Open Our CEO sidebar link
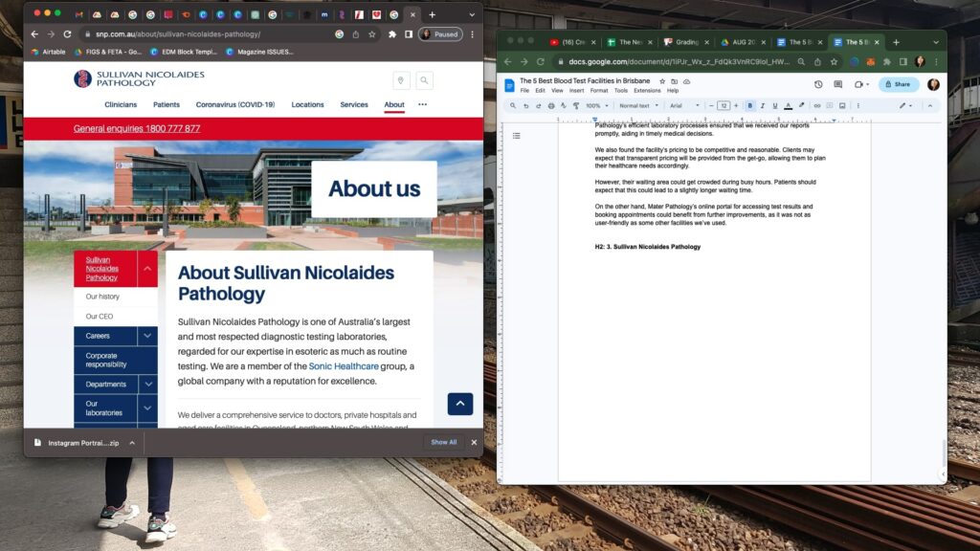 coord(100,316)
